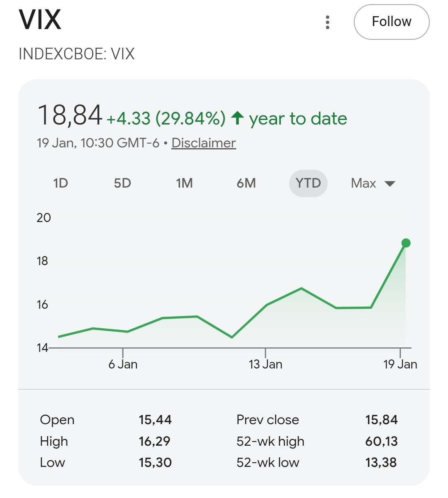Screen dimensions: 448x498
Task: Switch to the 1D time range
Action: [x=61, y=183]
